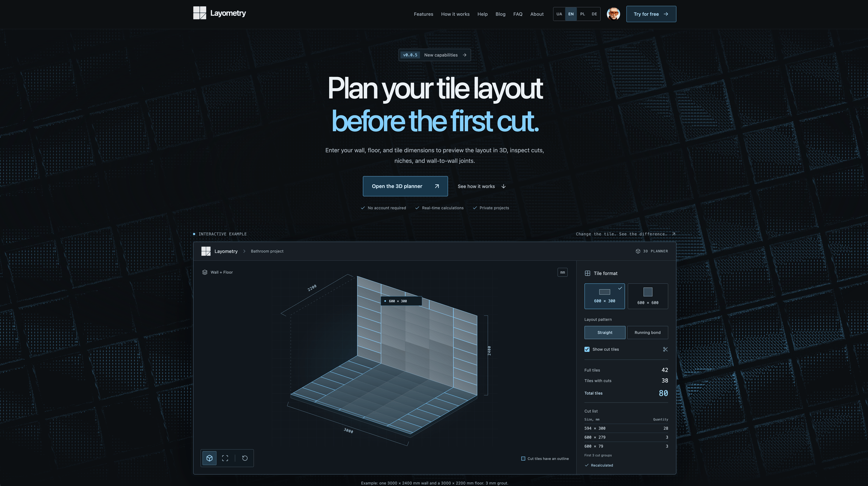Click the scissors icon beside Show cut tiles

click(x=665, y=349)
